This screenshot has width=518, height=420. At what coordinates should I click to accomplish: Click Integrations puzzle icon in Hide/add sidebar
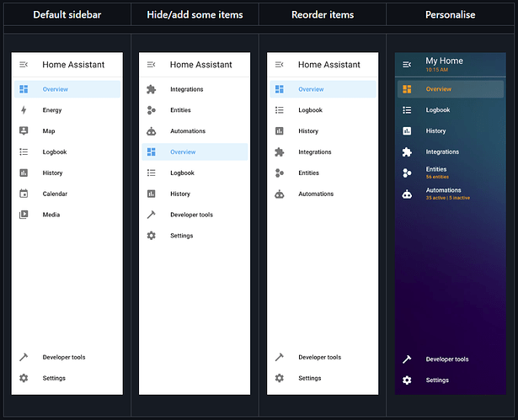point(152,89)
